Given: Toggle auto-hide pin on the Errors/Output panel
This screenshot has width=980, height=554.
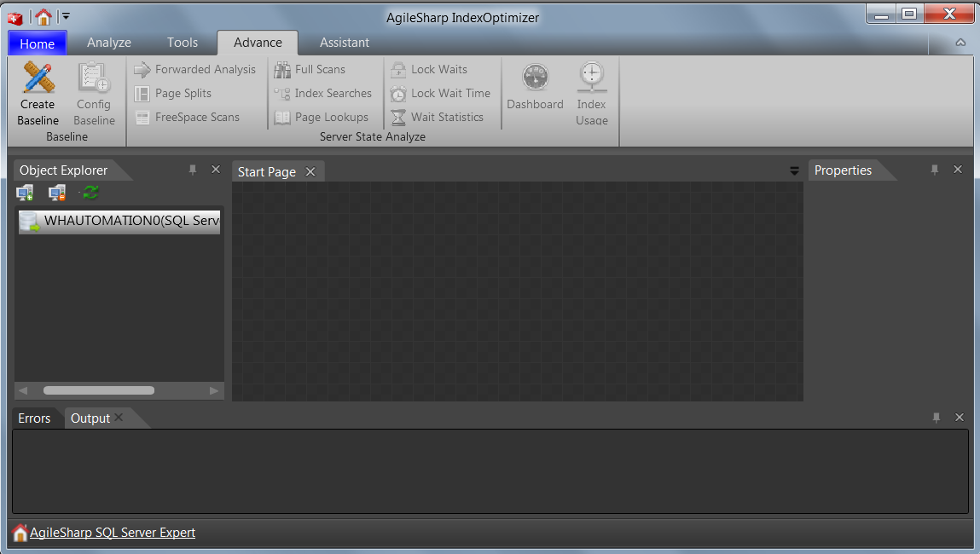Looking at the screenshot, I should pos(937,418).
